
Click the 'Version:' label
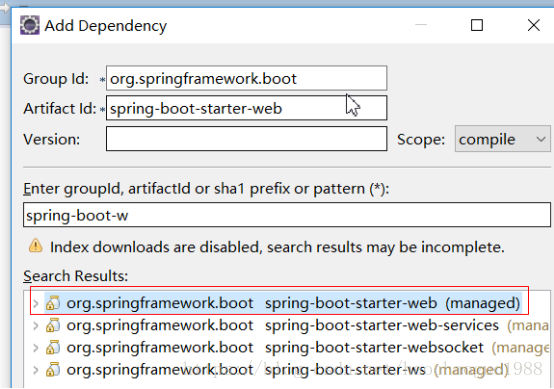tap(52, 139)
